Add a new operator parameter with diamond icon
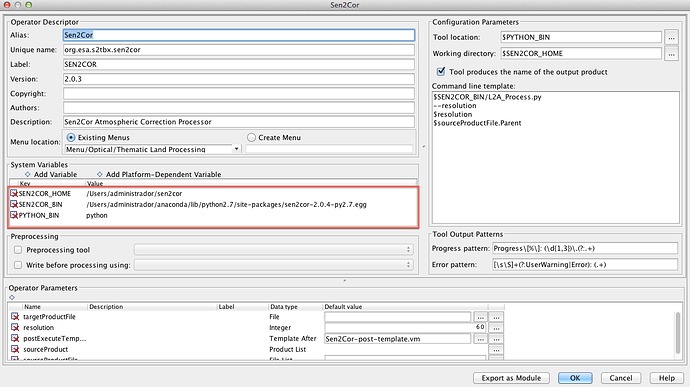The height and width of the screenshot is (387, 690). (12, 298)
